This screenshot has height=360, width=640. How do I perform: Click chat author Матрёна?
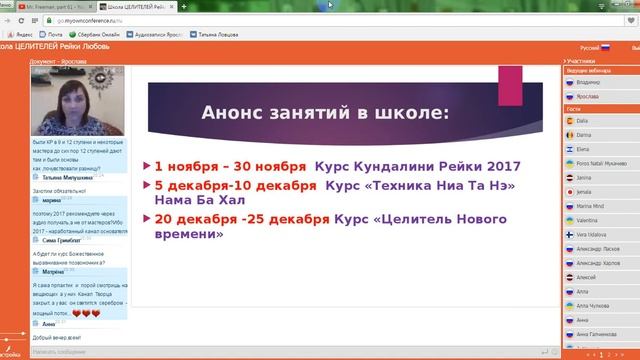click(x=53, y=272)
